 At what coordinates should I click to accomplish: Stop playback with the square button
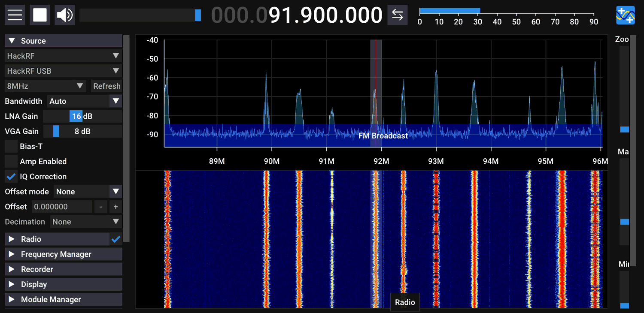click(x=40, y=15)
